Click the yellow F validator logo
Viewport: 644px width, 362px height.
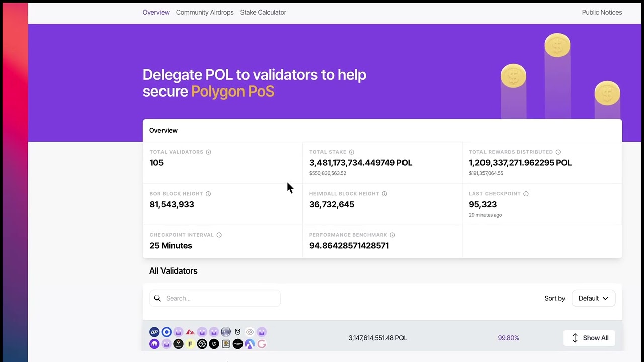click(x=190, y=344)
